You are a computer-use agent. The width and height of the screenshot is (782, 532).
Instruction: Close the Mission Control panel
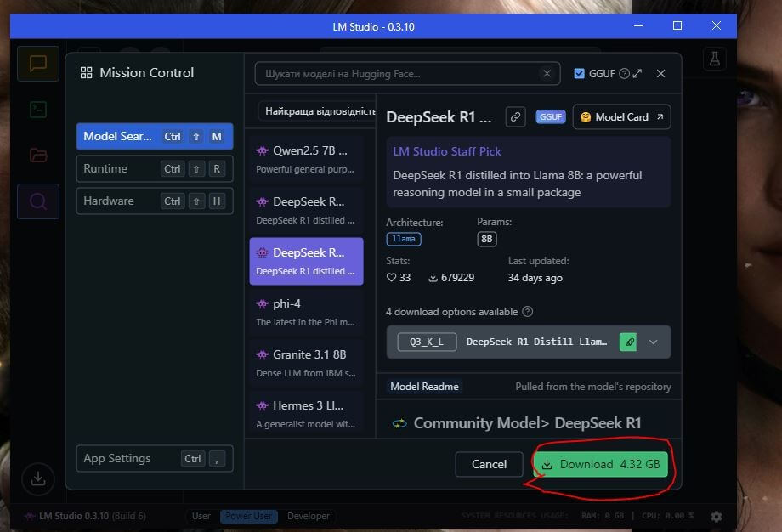(660, 74)
